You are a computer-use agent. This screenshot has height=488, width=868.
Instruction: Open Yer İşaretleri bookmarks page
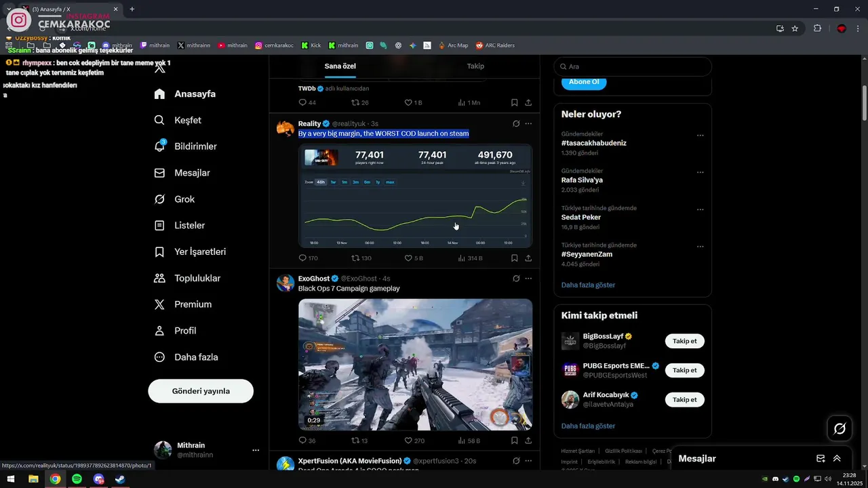[x=190, y=251]
